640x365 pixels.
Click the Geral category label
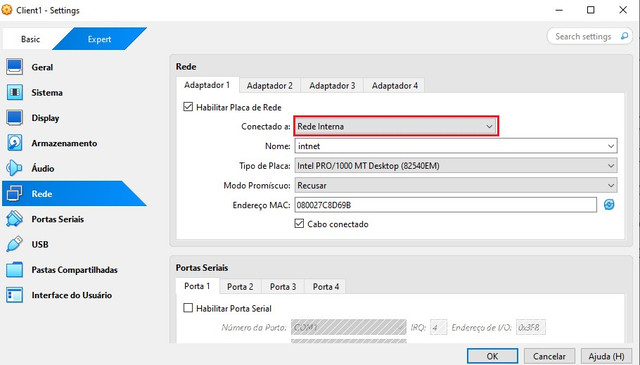(x=42, y=67)
